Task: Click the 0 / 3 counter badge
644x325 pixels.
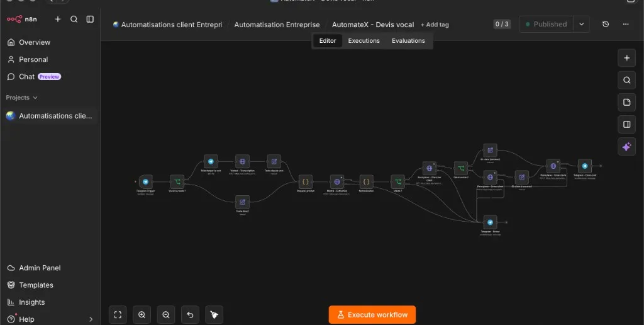Action: coord(502,25)
